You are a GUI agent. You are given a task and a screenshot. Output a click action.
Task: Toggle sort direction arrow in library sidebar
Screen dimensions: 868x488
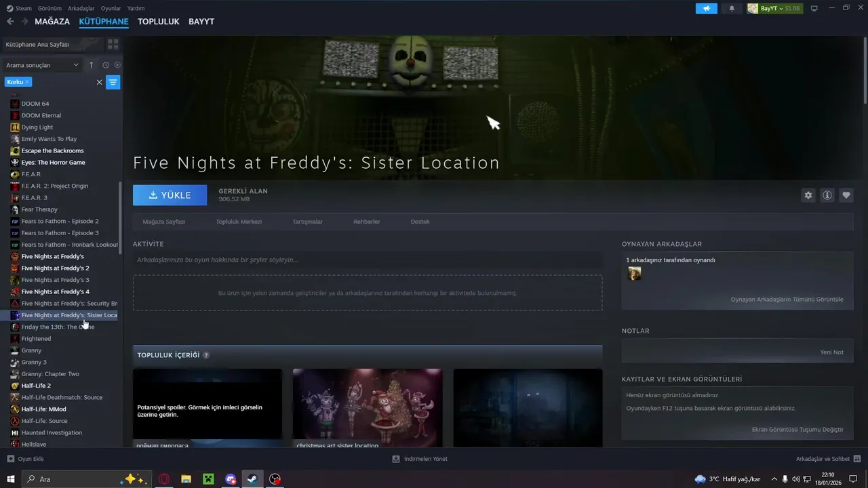click(x=92, y=65)
